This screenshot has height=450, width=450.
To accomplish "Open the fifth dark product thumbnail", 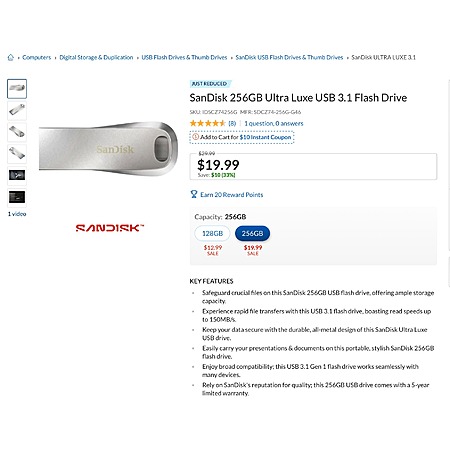I will pyautogui.click(x=17, y=175).
